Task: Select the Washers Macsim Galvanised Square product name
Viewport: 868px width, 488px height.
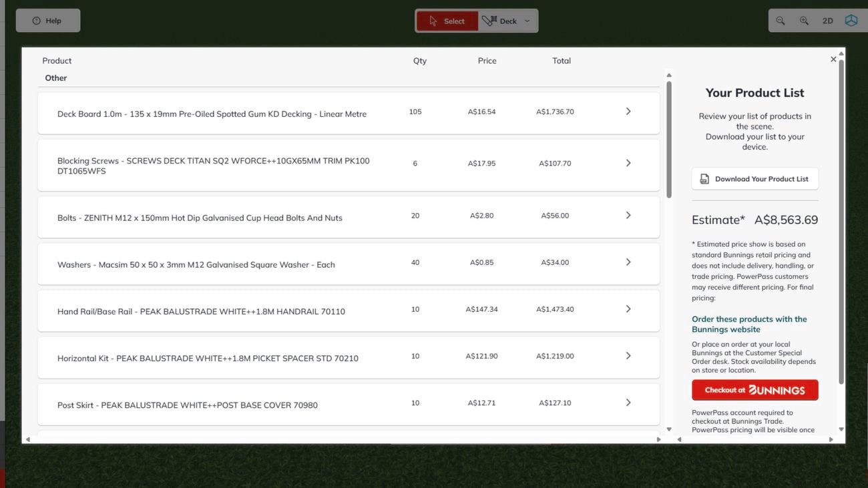Action: pos(196,265)
